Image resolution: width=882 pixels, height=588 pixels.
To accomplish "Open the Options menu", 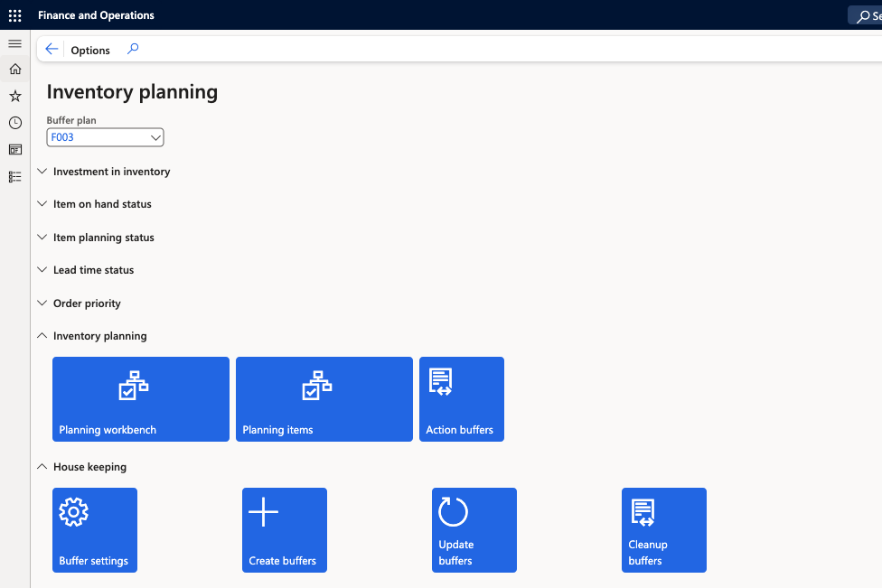I will [90, 51].
